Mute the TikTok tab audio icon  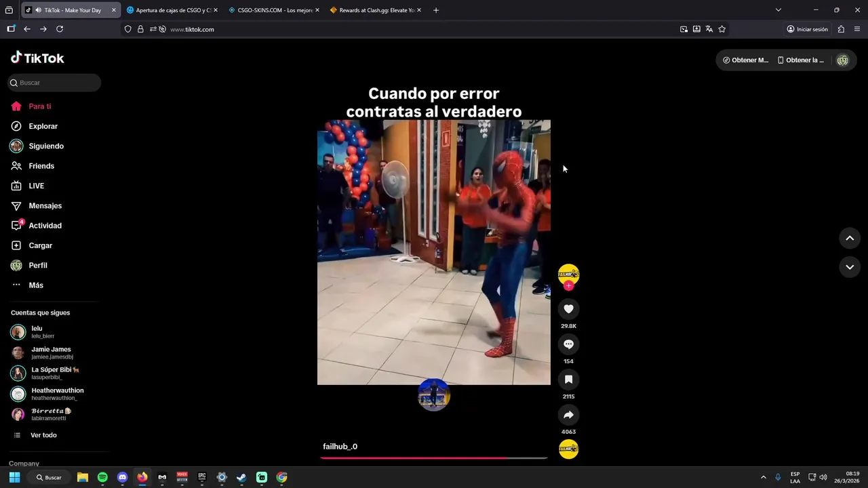coord(39,10)
